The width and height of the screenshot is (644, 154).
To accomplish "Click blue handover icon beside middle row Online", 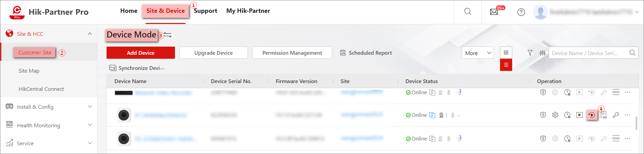I will (x=432, y=115).
